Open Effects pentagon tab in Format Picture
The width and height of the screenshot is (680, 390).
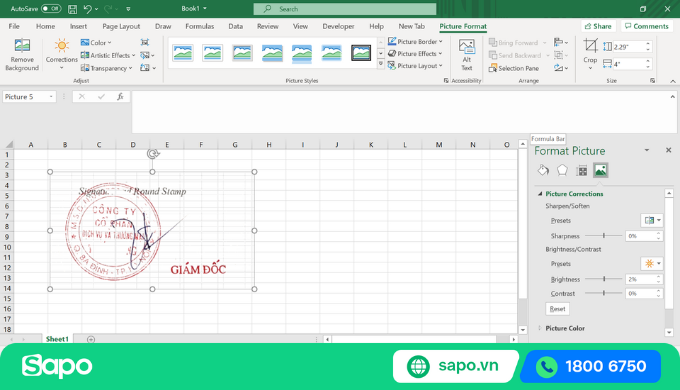(562, 170)
